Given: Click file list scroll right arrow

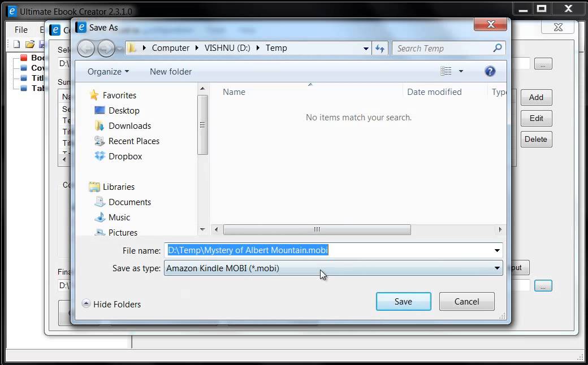Looking at the screenshot, I should coord(500,229).
